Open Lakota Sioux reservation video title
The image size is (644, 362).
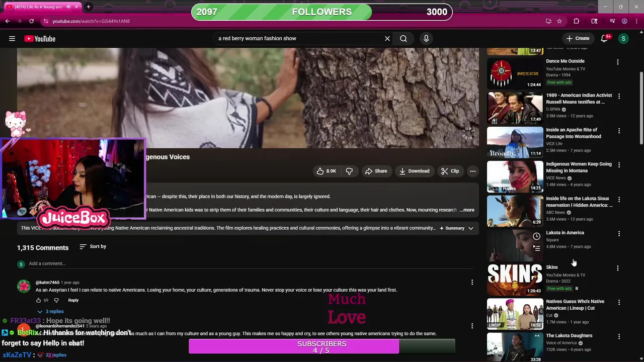[x=579, y=202]
